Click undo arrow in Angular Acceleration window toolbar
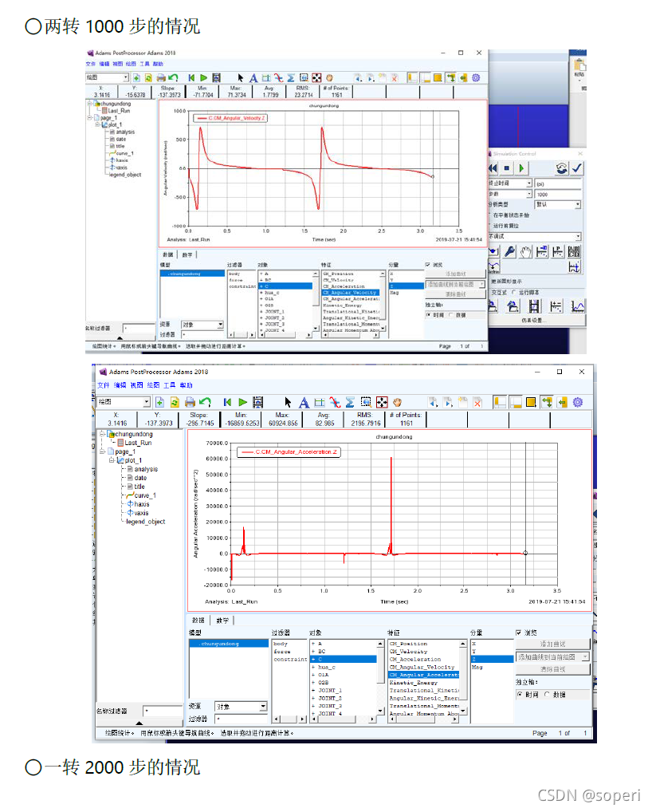The width and height of the screenshot is (652, 812). [x=206, y=402]
